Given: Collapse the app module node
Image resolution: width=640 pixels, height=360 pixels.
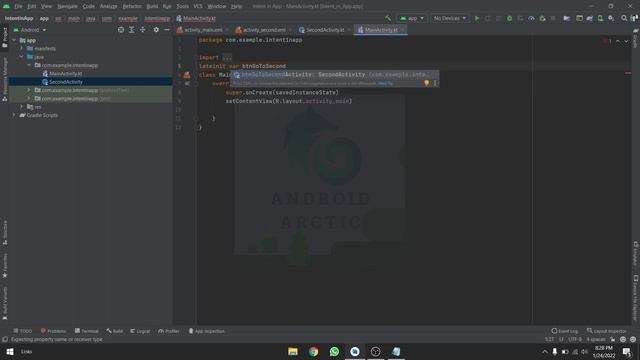Looking at the screenshot, I should click(14, 40).
